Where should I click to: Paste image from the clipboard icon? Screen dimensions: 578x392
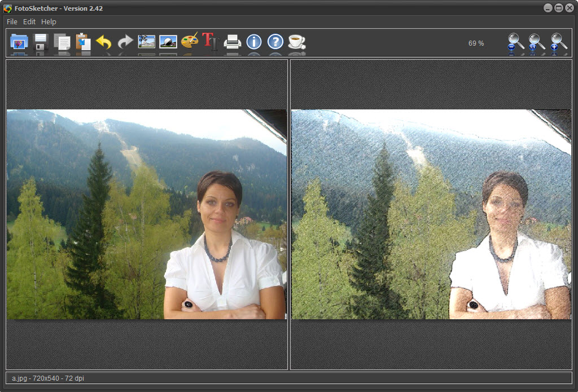(83, 42)
